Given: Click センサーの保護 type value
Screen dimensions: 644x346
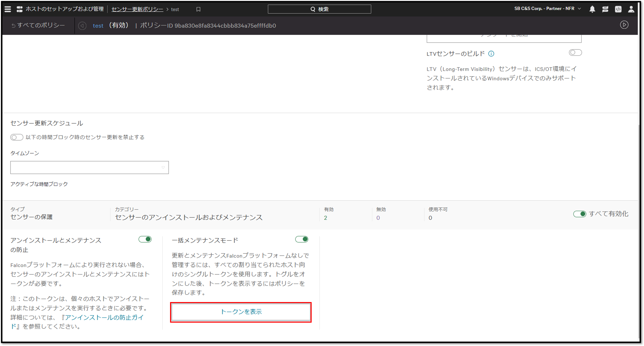Looking at the screenshot, I should click(x=32, y=217).
